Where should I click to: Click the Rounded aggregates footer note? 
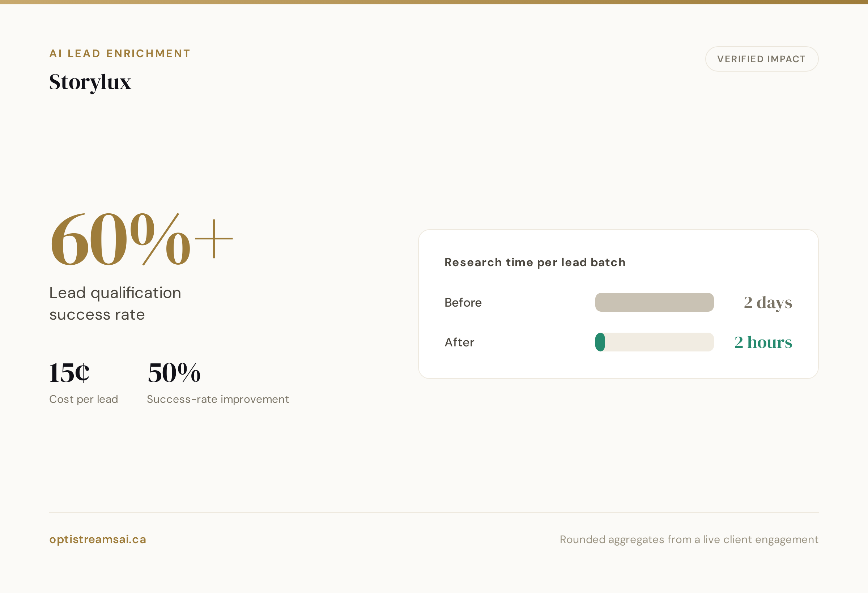[x=689, y=539]
